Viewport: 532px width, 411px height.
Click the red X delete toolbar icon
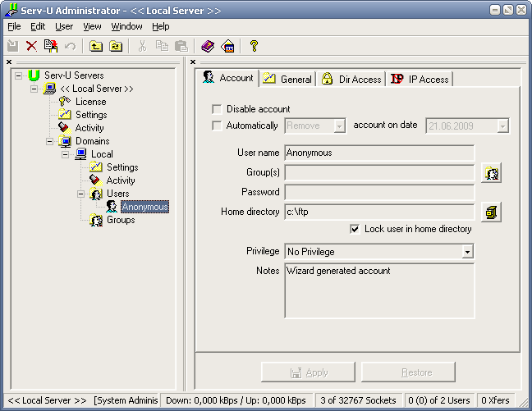31,46
